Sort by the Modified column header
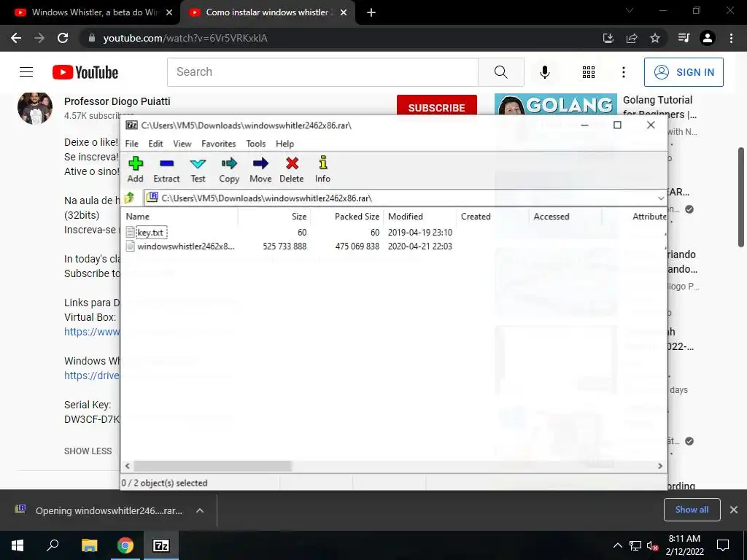The height and width of the screenshot is (560, 747). [420, 216]
